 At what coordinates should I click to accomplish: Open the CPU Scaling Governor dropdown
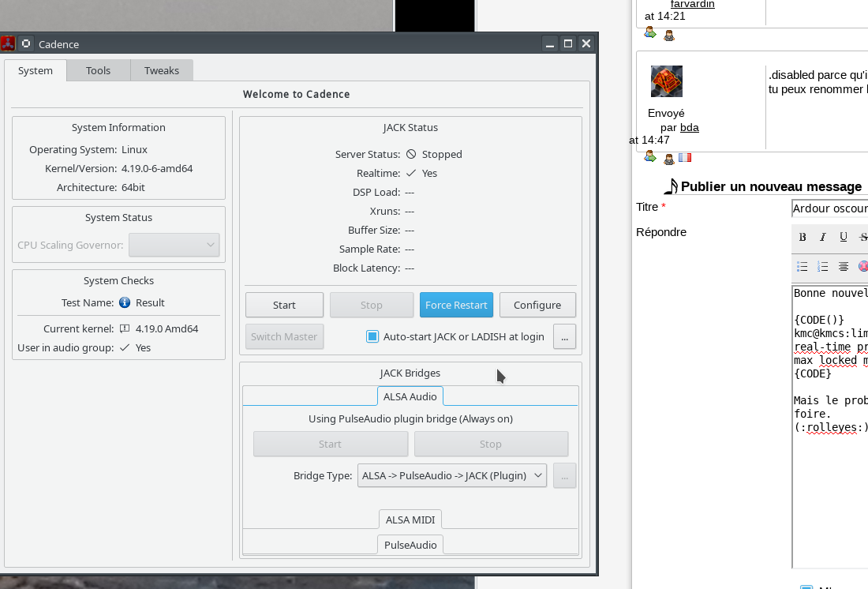tap(174, 245)
